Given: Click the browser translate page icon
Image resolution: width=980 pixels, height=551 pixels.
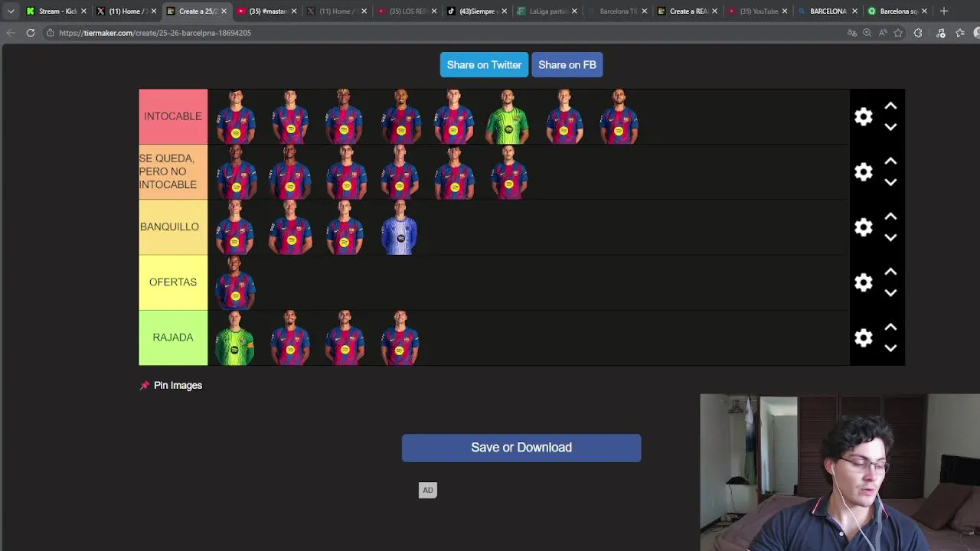Looking at the screenshot, I should (x=851, y=33).
